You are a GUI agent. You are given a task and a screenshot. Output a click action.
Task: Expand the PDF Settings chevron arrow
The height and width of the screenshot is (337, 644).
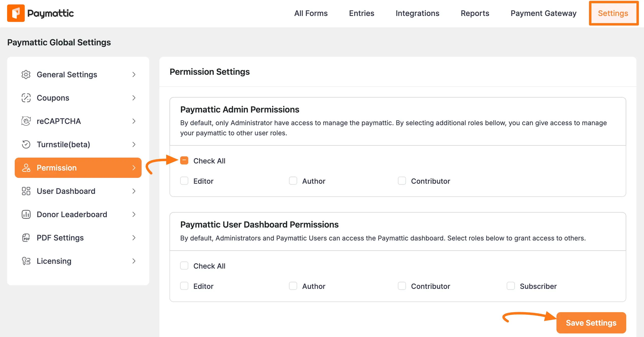click(134, 238)
